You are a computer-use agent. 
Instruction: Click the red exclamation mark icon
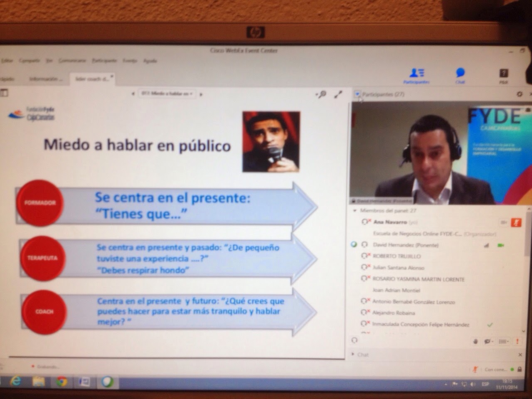click(x=517, y=341)
